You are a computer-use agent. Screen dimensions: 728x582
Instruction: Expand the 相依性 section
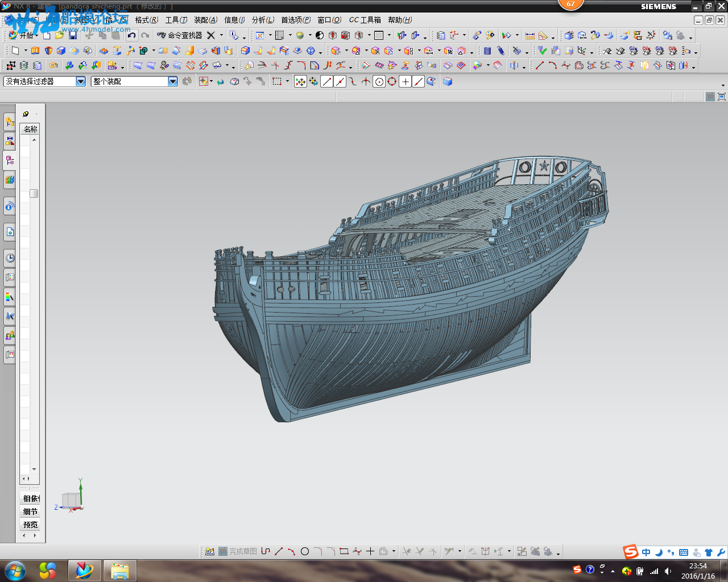[31, 498]
